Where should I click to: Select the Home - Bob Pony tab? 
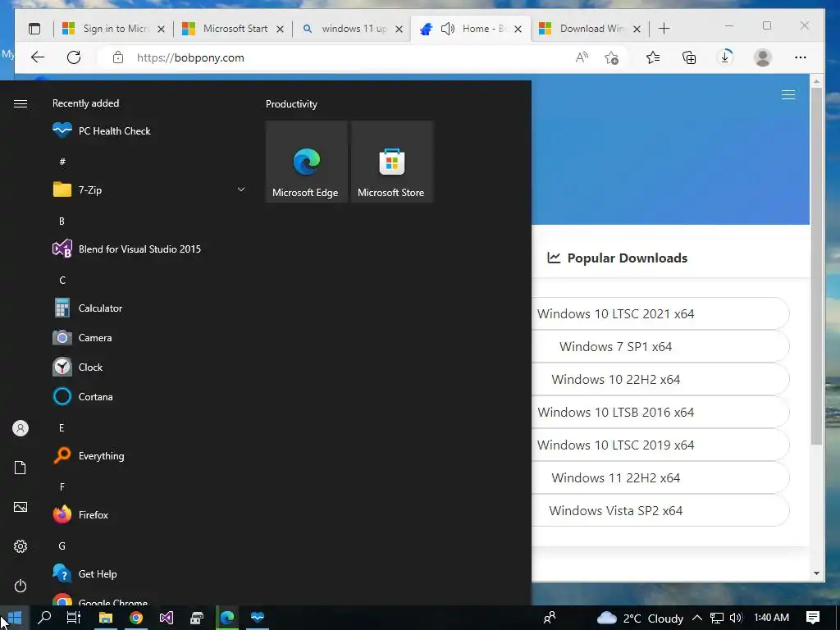[x=472, y=29]
